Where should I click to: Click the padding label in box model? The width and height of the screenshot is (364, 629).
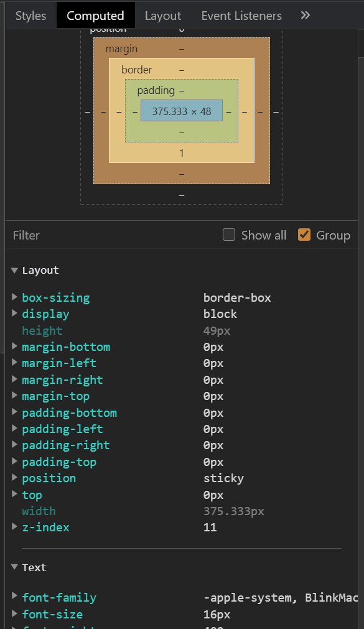tap(156, 91)
